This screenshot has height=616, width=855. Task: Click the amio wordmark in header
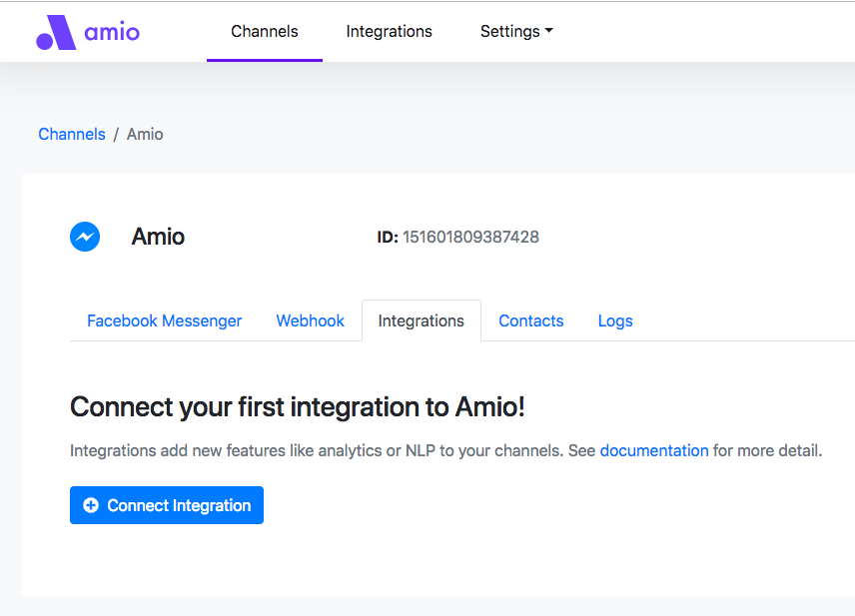point(112,32)
